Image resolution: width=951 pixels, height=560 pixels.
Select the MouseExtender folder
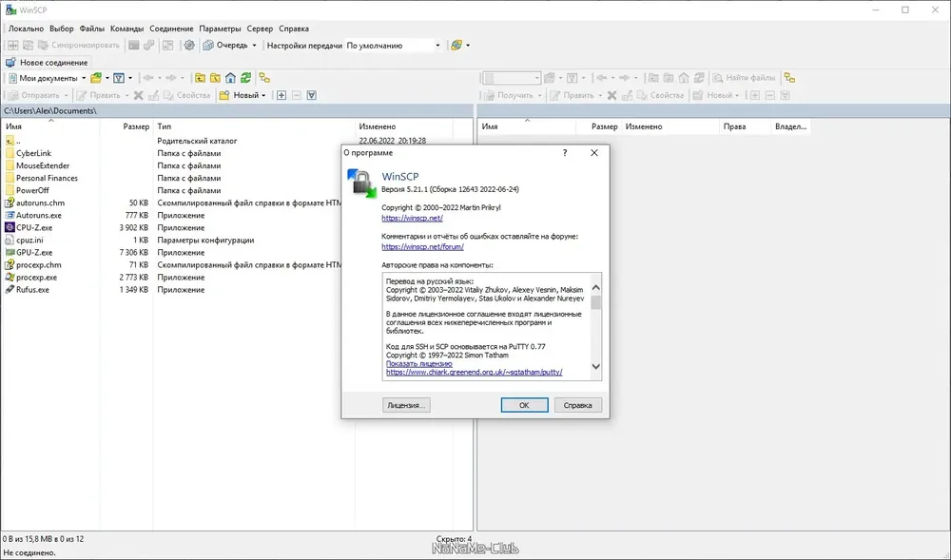tap(43, 165)
